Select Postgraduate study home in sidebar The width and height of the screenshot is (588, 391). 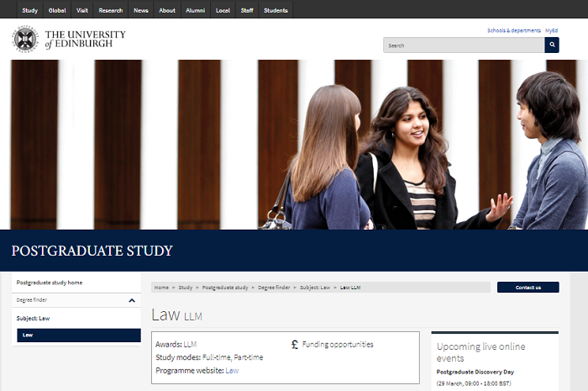click(x=50, y=283)
